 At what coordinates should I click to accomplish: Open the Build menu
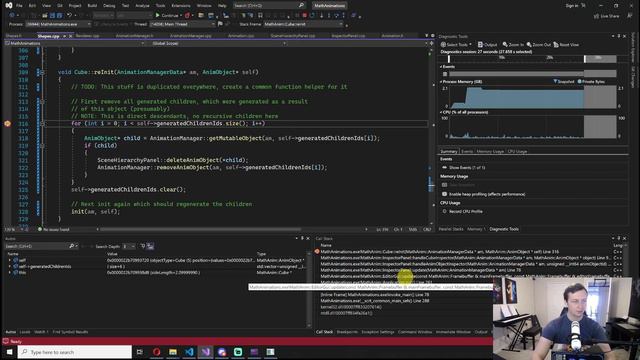(92, 6)
